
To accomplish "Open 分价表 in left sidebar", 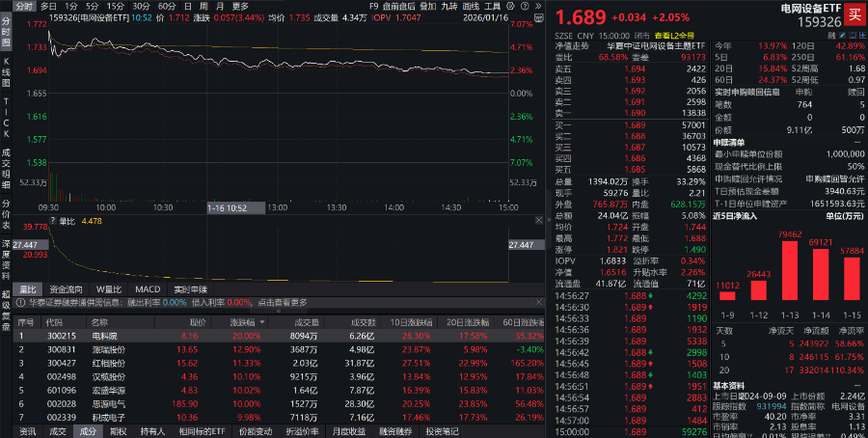I will 6,214.
